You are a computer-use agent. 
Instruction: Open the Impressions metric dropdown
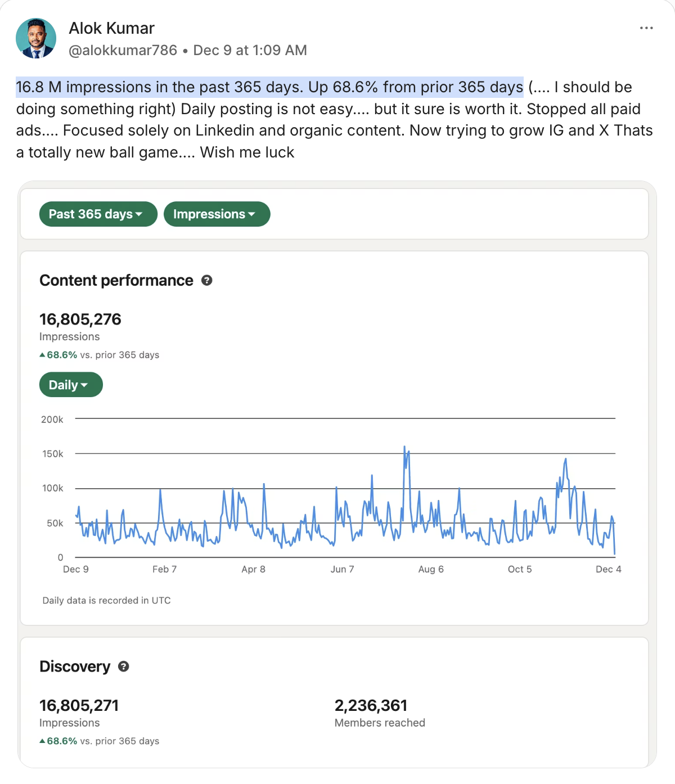coord(217,214)
